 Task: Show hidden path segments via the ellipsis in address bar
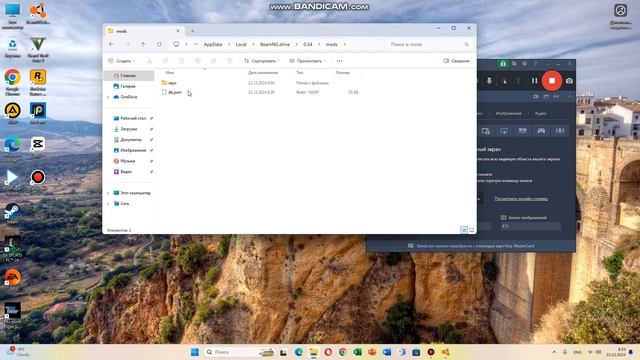196,44
